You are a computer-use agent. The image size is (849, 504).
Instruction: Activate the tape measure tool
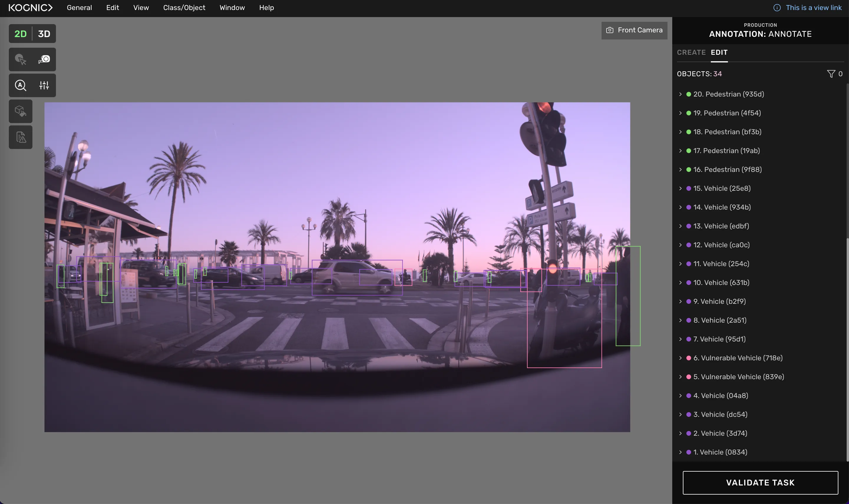(44, 59)
